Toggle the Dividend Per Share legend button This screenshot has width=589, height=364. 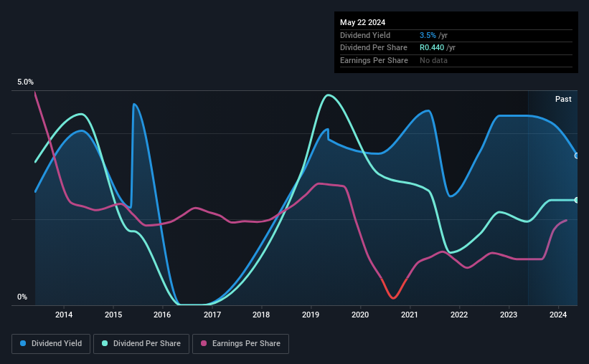(141, 344)
